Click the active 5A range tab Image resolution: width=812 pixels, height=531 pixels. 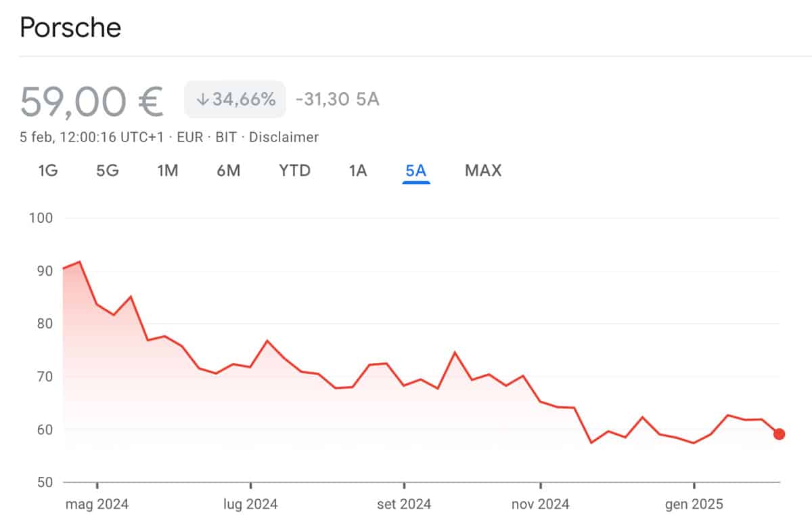pos(415,171)
